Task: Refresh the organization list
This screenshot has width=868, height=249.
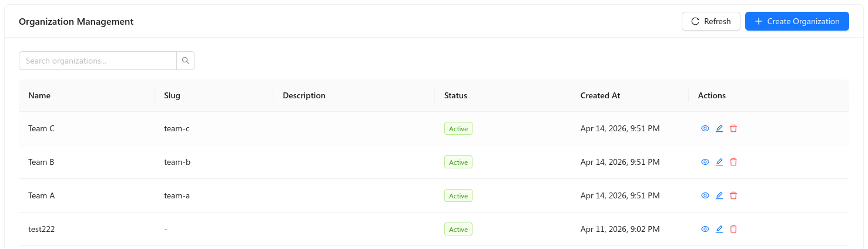Action: tap(711, 21)
